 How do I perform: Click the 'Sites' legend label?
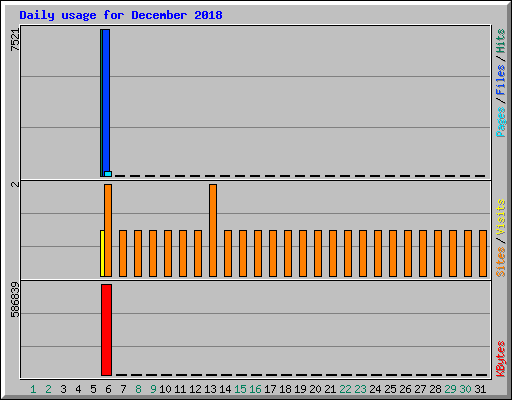tap(500, 262)
